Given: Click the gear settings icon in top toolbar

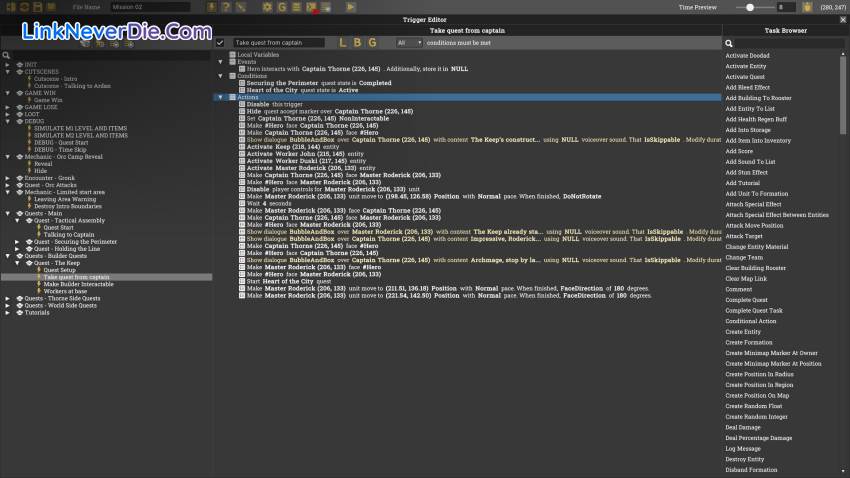Looking at the screenshot, I should click(267, 7).
